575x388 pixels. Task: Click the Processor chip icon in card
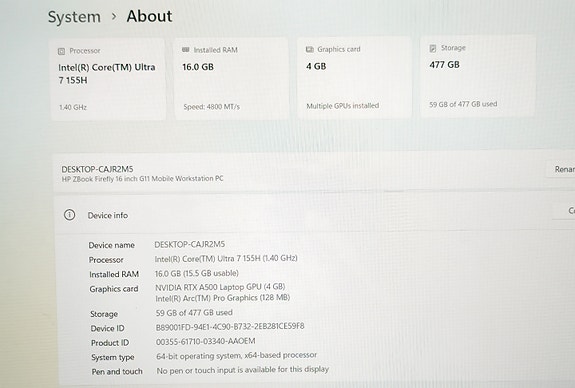click(61, 51)
